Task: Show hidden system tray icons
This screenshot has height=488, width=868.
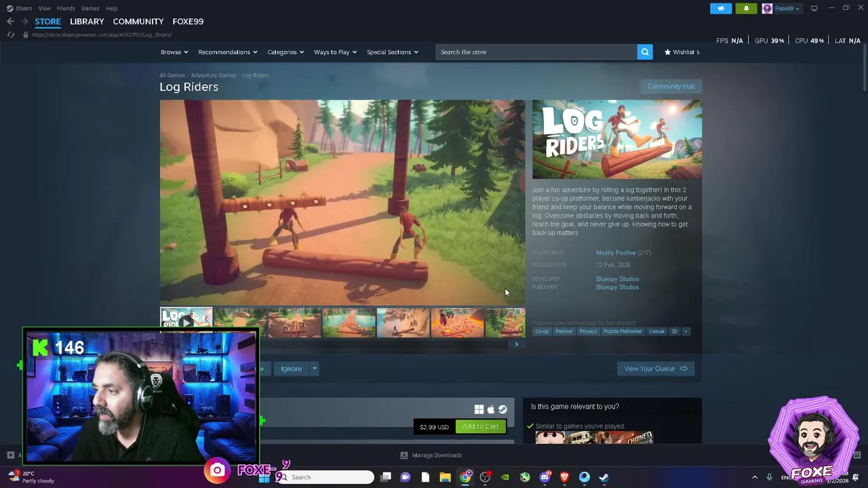Action: click(755, 477)
